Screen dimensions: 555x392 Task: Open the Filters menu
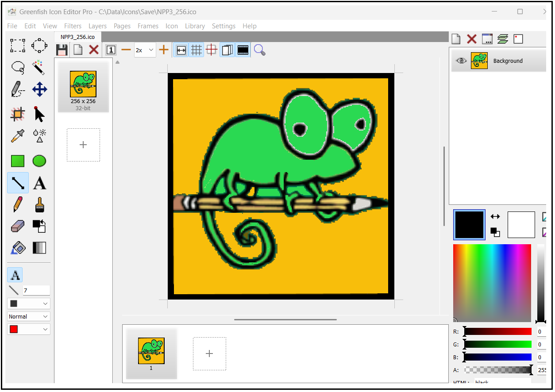(x=73, y=26)
